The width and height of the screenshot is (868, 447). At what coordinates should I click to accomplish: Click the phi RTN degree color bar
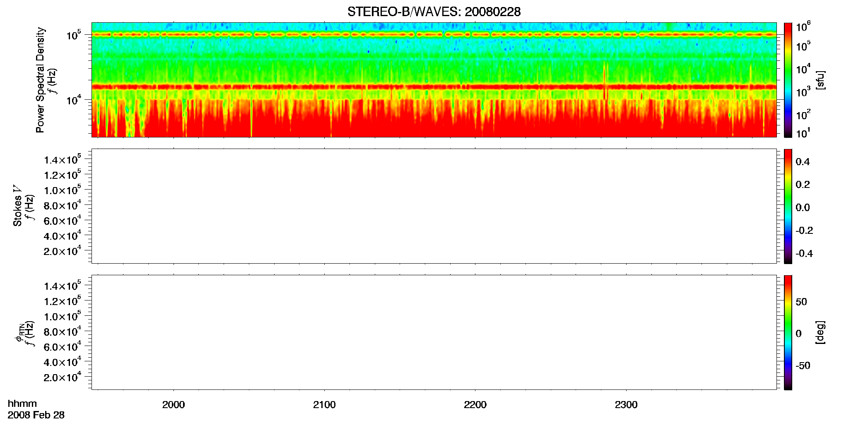point(788,332)
